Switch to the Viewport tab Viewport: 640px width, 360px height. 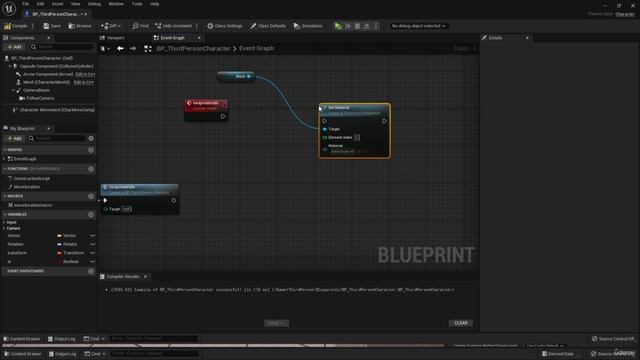(112, 38)
